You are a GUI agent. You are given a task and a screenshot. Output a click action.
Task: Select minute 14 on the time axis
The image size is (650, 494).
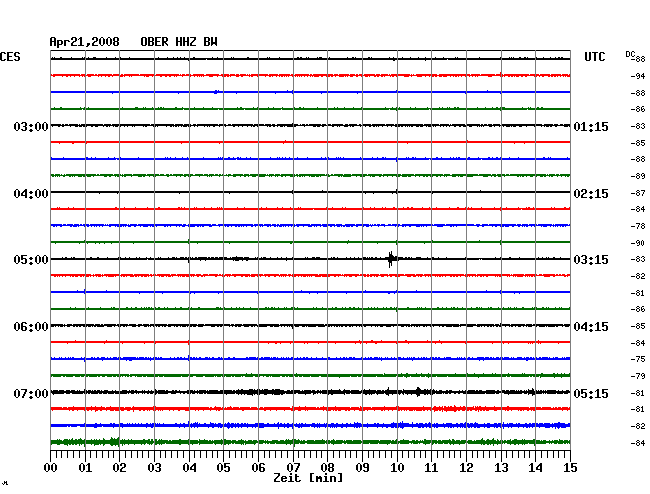click(x=535, y=467)
